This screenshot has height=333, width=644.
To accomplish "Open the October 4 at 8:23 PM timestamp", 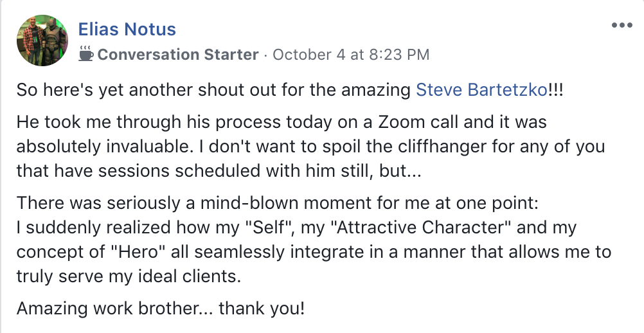I will (351, 55).
